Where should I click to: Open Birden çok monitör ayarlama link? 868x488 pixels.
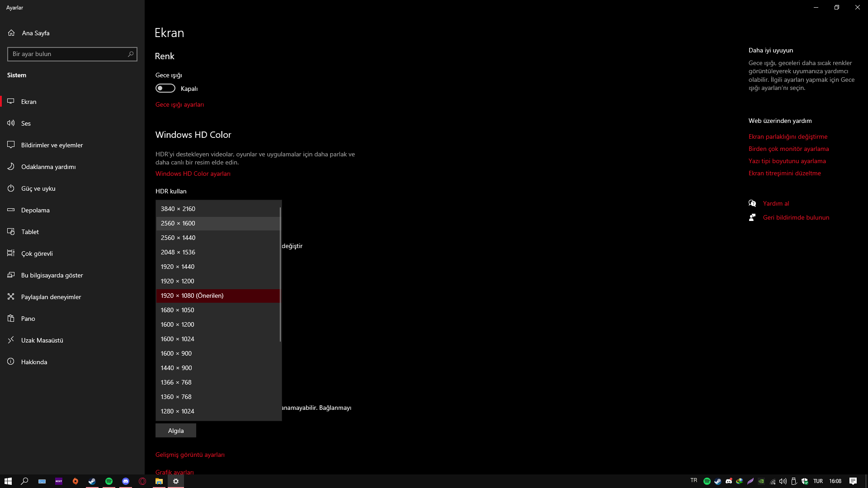[789, 149]
